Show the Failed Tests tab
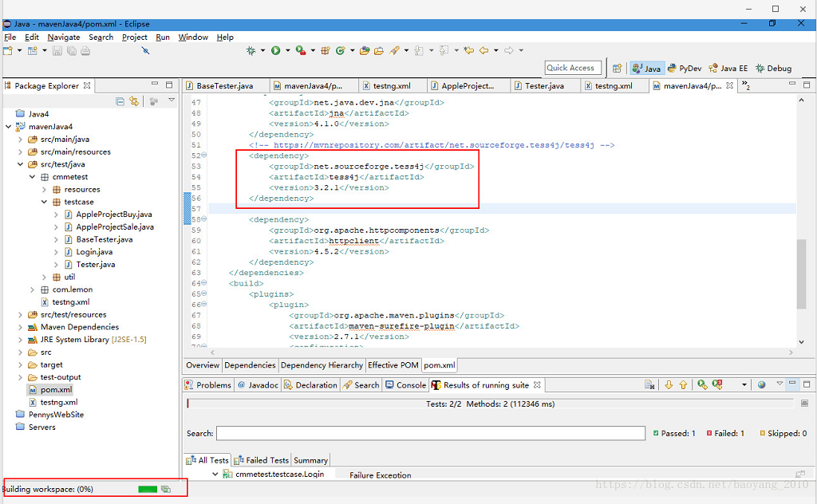Image resolution: width=817 pixels, height=504 pixels. tap(261, 460)
